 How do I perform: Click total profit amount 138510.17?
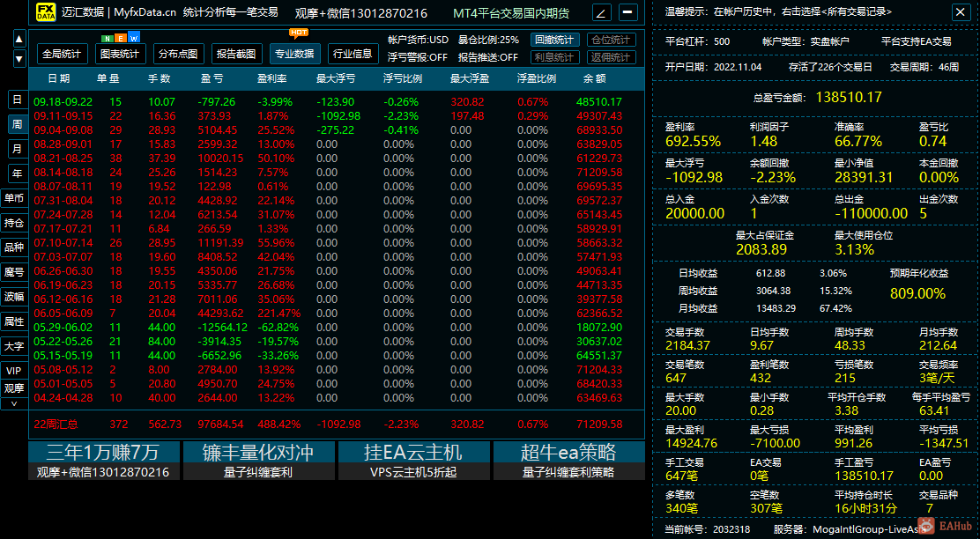(x=849, y=98)
